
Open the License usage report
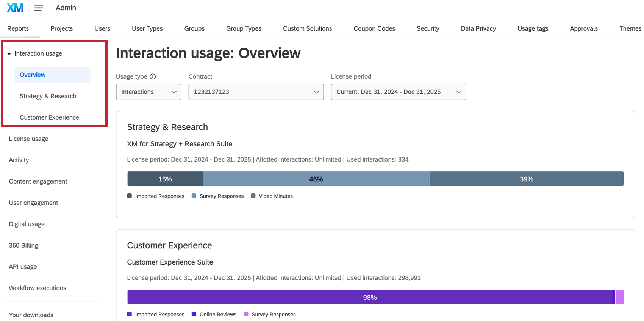28,139
